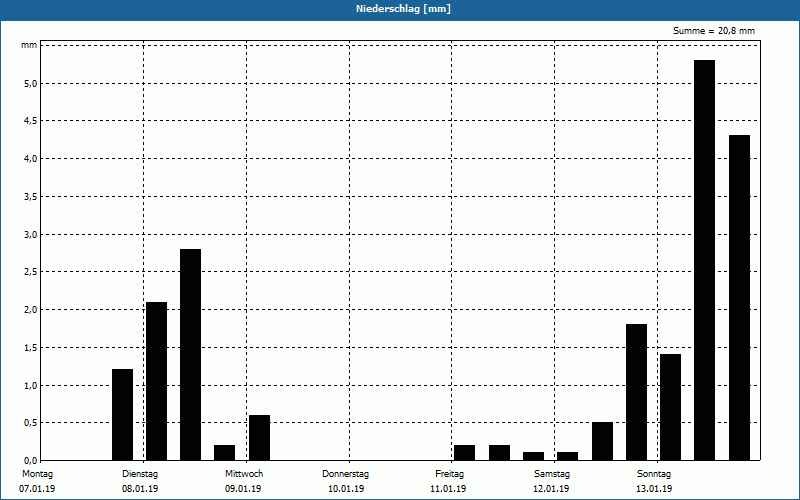The image size is (800, 500).
Task: Pick the date '11.01.19'
Action: coord(448,489)
